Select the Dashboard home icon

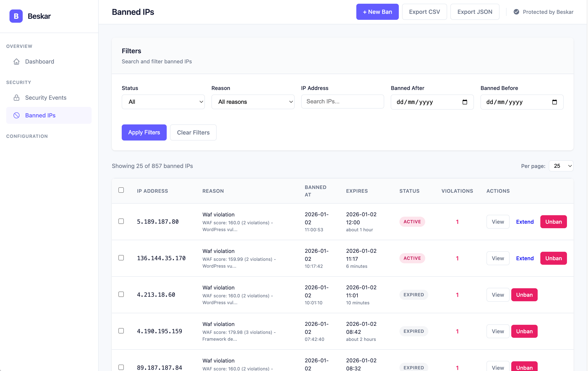tap(16, 61)
